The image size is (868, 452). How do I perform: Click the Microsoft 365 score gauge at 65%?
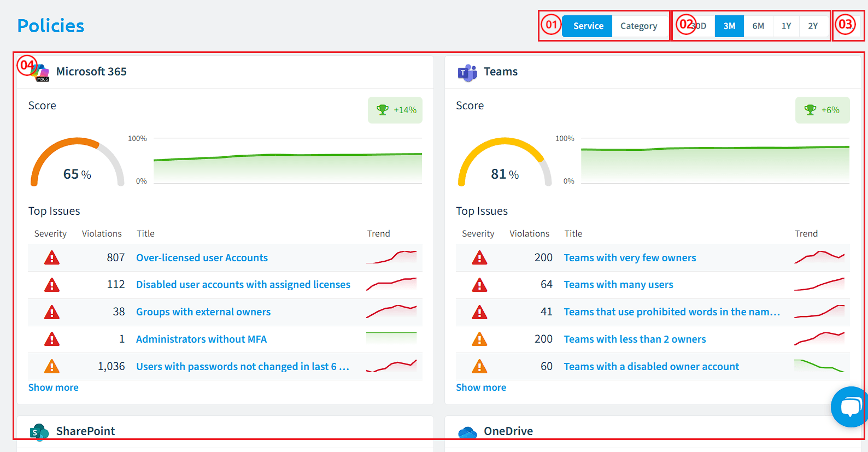tap(77, 162)
